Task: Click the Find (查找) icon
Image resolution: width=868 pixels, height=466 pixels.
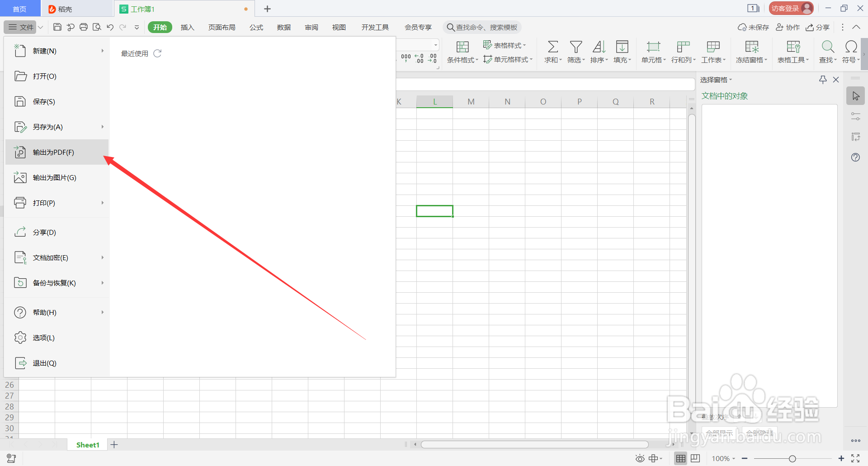Action: click(x=827, y=51)
